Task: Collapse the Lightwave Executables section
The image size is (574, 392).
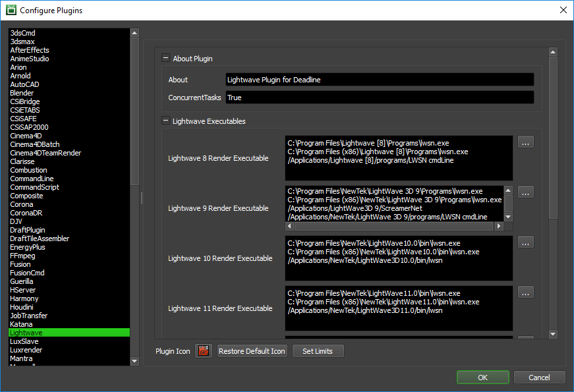Action: [166, 121]
